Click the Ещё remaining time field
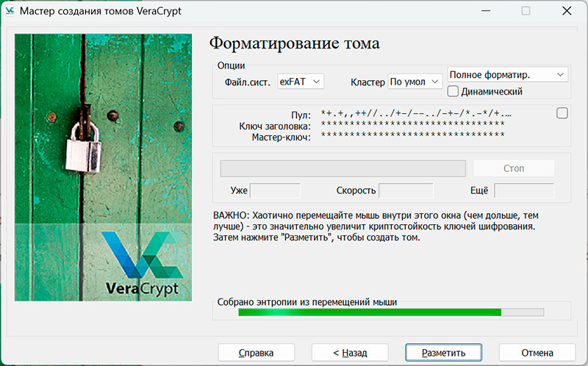 pos(523,191)
